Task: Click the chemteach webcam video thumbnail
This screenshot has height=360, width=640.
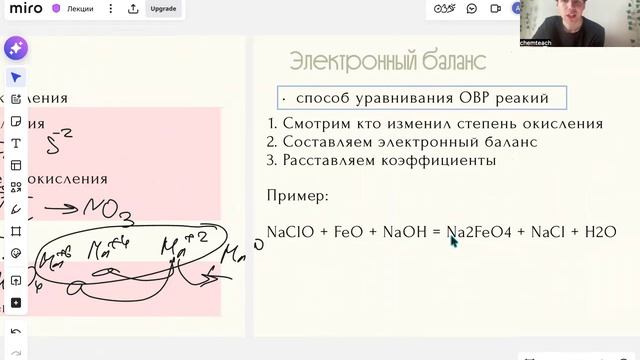Action: click(x=580, y=23)
